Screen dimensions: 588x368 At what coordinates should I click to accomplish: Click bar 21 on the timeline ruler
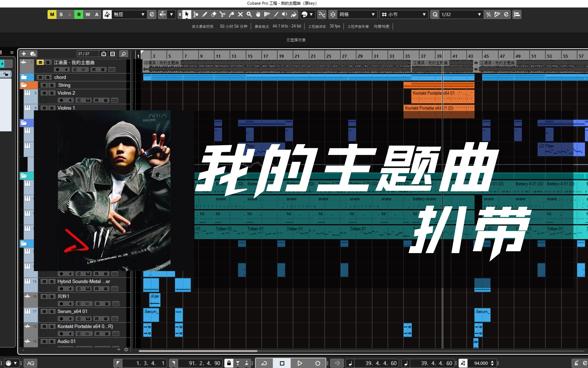(297, 56)
